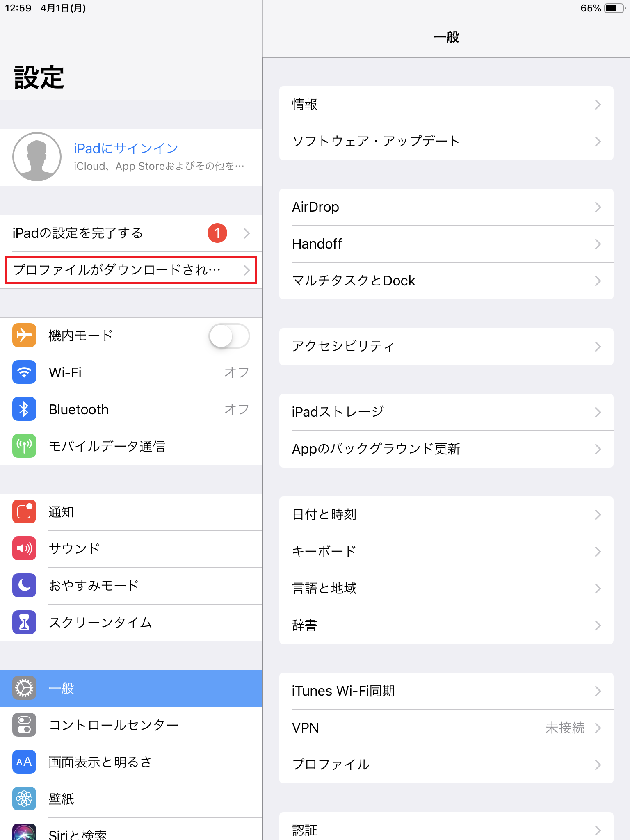
Task: Tap the wallpaper flower icon
Action: pos(24,799)
